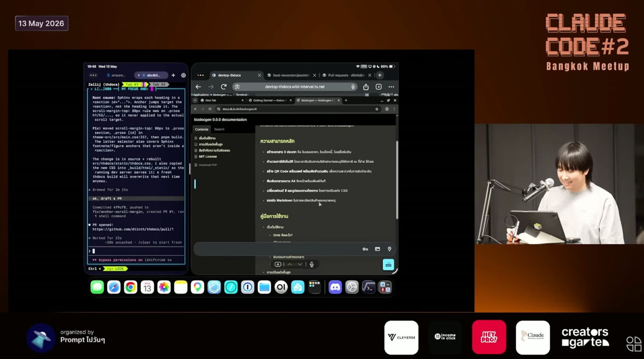This screenshot has width=644, height=359.
Task: Open the Photos app in the dock
Action: [164, 287]
